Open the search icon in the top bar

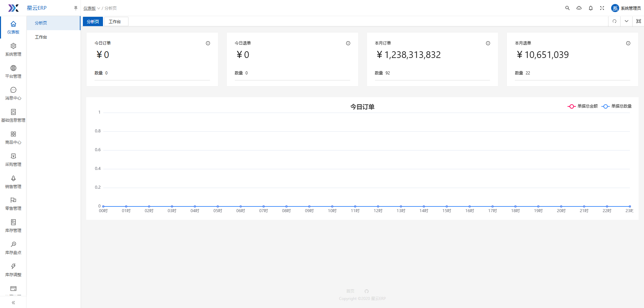click(568, 8)
